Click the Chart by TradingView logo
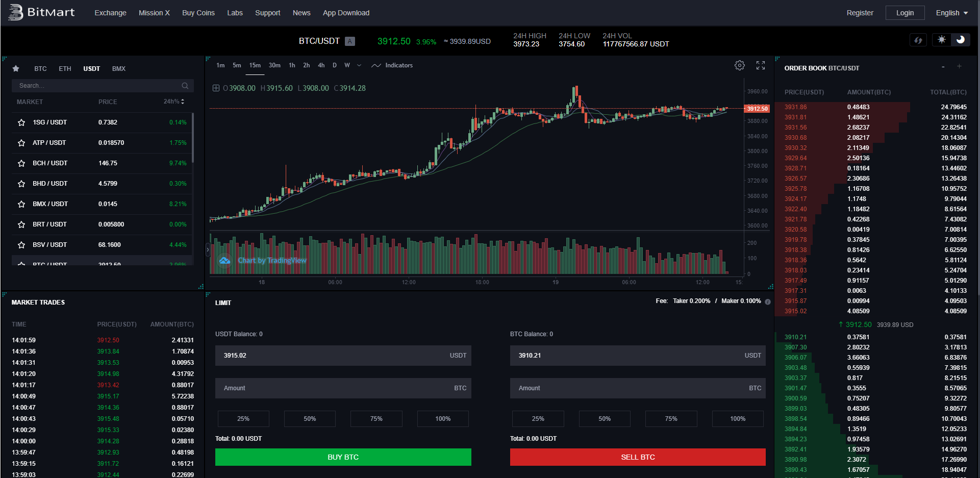 224,261
